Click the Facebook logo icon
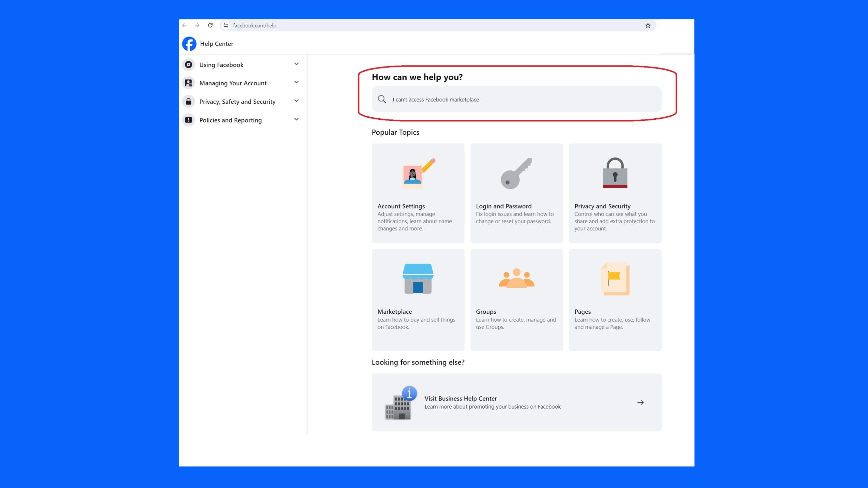Image resolution: width=868 pixels, height=488 pixels. (x=189, y=44)
